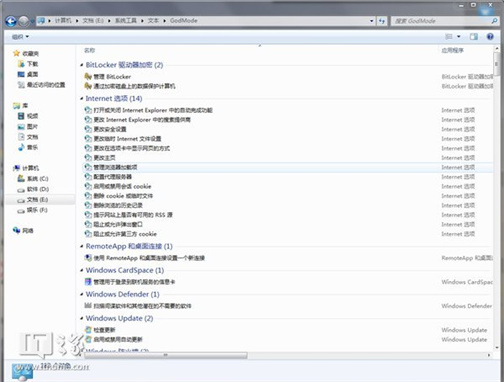The height and width of the screenshot is (382, 504).
Task: Open 桌面 icon in sidebar
Action: click(21, 74)
